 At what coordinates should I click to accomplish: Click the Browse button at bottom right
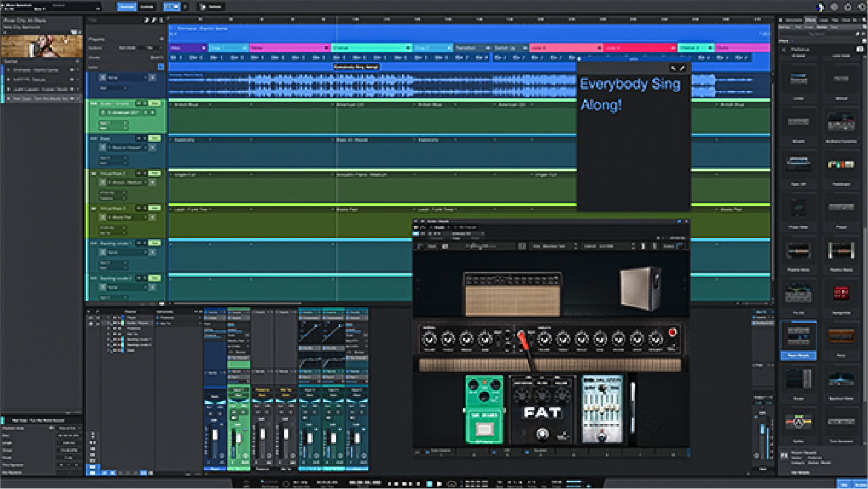(x=859, y=484)
